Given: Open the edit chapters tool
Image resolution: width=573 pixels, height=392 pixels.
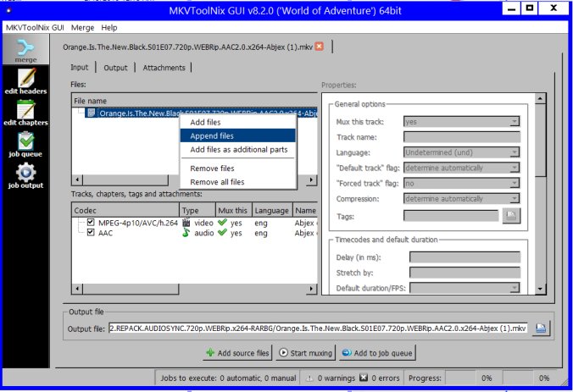Looking at the screenshot, I should pyautogui.click(x=25, y=113).
